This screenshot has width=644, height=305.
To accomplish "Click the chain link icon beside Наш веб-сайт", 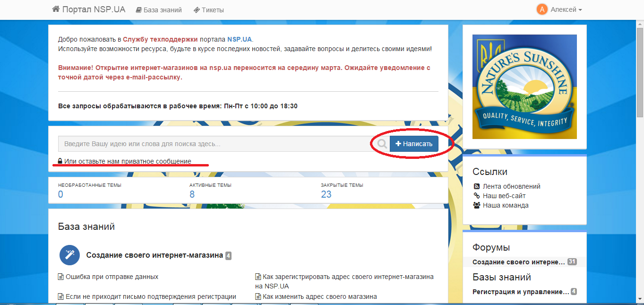I will point(477,196).
